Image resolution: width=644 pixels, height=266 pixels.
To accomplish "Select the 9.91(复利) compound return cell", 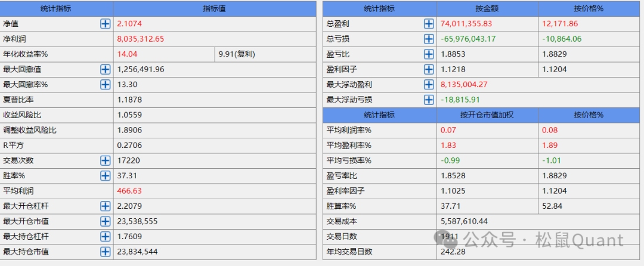I will pyautogui.click(x=236, y=54).
